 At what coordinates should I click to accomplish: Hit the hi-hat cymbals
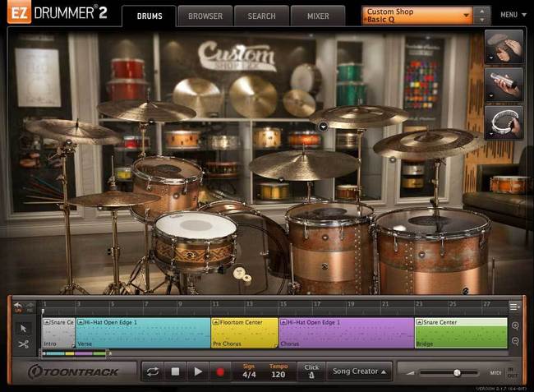(x=113, y=199)
